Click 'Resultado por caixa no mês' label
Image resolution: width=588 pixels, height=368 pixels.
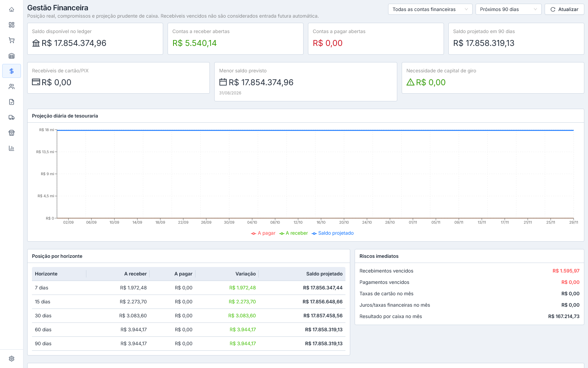(x=391, y=317)
